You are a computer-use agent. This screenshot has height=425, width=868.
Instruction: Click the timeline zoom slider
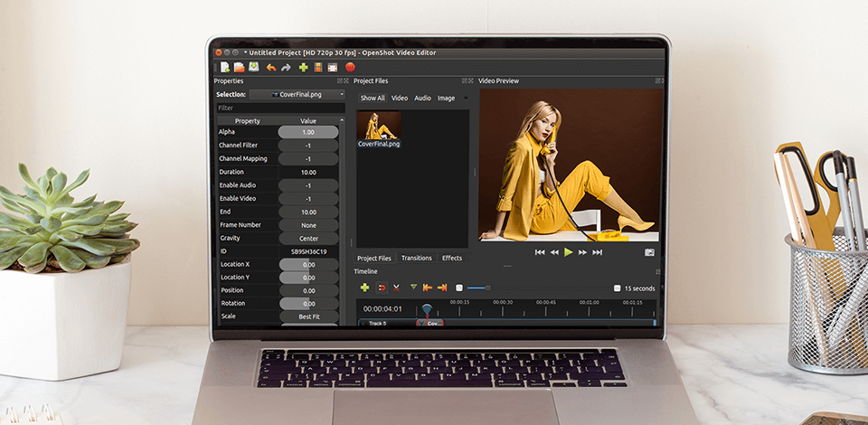tap(488, 288)
